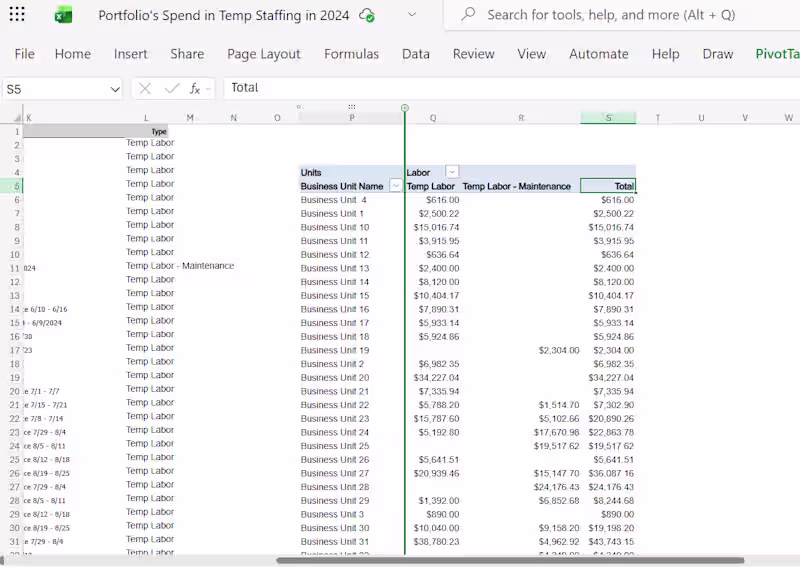Confirm entry with the checkmark icon
This screenshot has height=567, width=800.
click(x=172, y=89)
